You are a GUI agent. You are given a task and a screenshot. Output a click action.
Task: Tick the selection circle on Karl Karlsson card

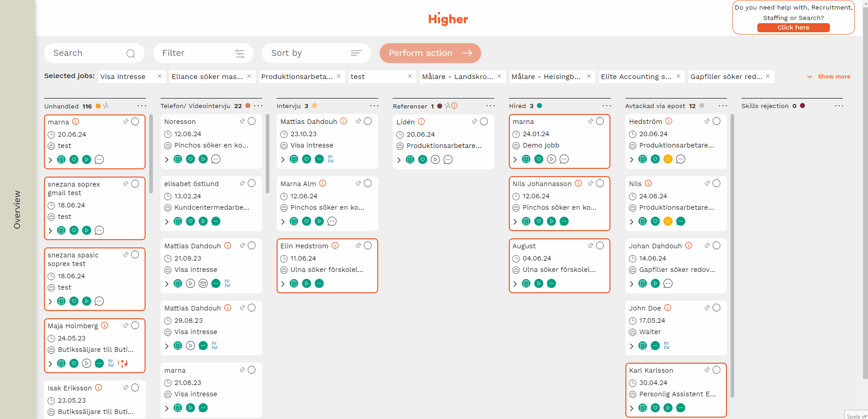point(717,370)
